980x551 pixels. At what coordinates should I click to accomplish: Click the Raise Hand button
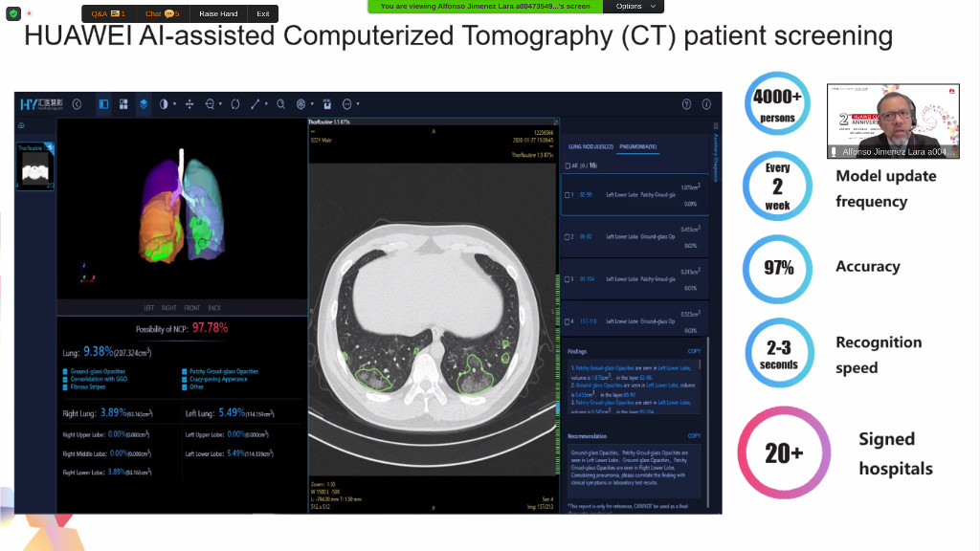218,14
